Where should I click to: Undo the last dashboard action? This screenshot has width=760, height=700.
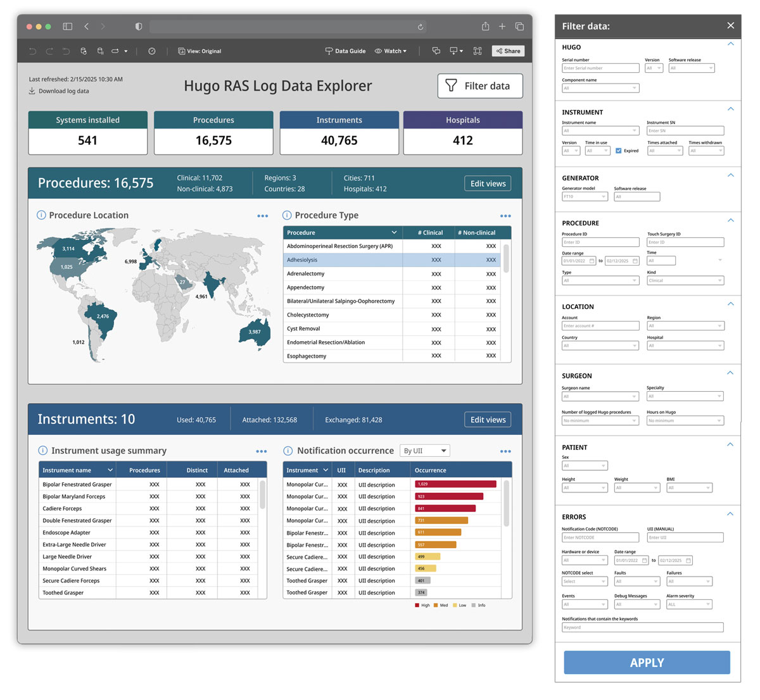pyautogui.click(x=33, y=51)
